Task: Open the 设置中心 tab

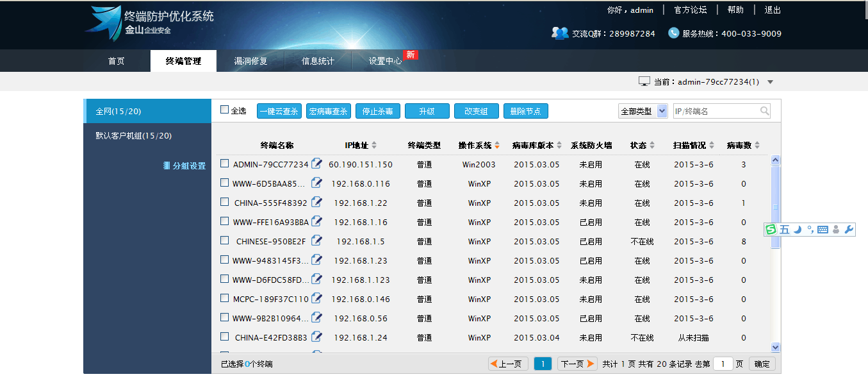Action: click(386, 61)
